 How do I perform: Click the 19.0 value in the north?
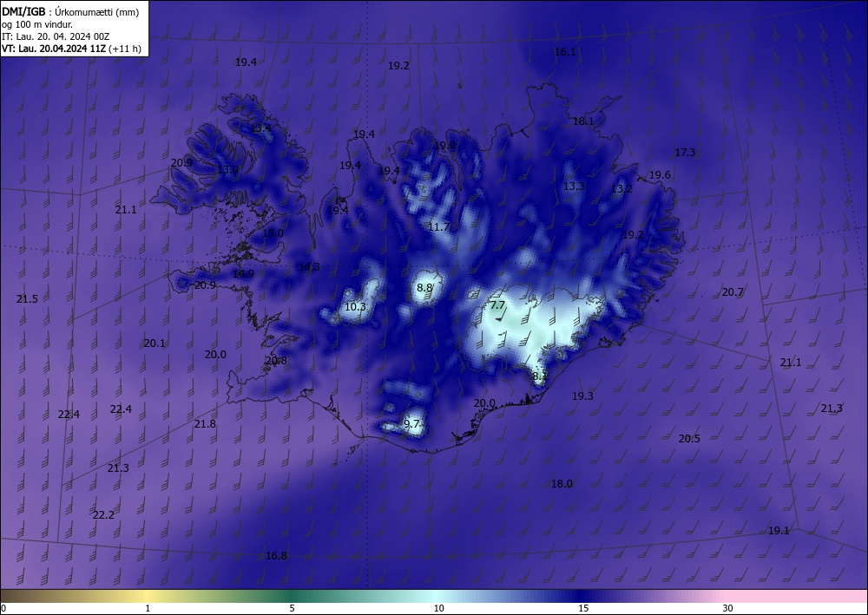(x=444, y=146)
